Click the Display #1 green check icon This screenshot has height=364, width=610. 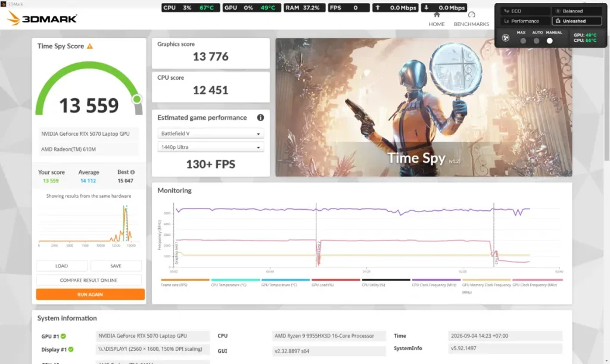click(71, 349)
